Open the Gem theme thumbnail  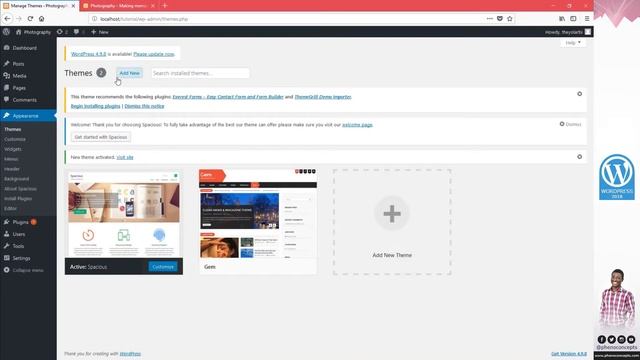pyautogui.click(x=258, y=213)
